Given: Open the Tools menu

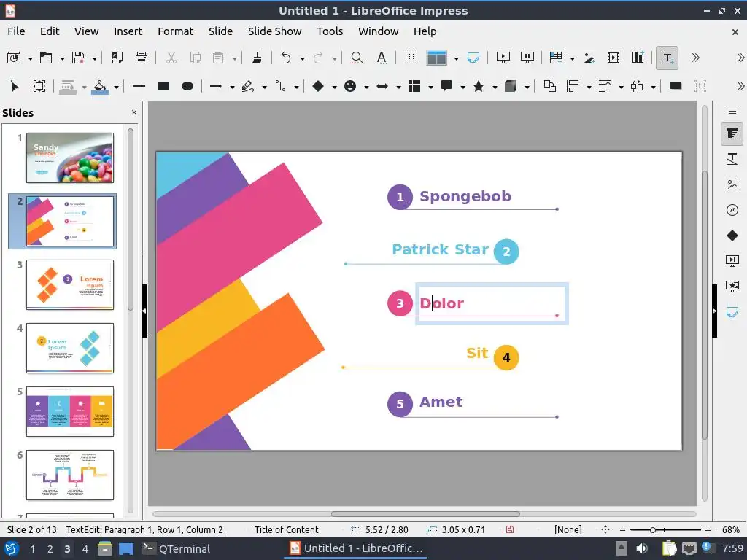Looking at the screenshot, I should click(330, 31).
